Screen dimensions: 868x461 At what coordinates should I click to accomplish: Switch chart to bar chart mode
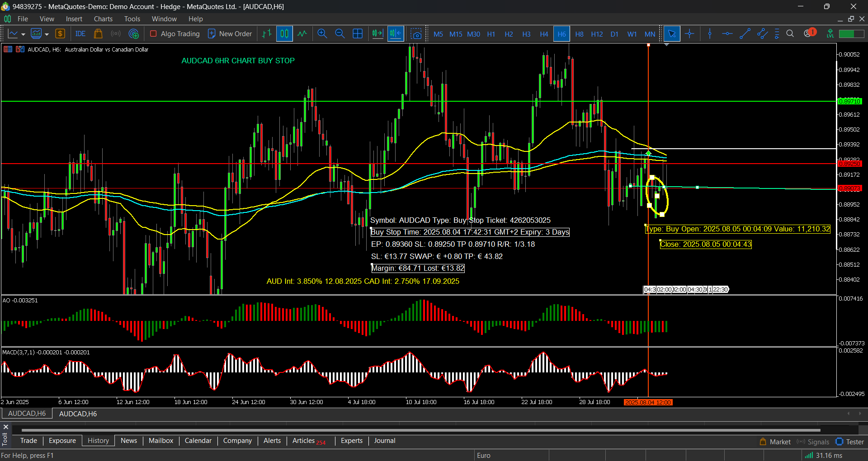coord(267,34)
